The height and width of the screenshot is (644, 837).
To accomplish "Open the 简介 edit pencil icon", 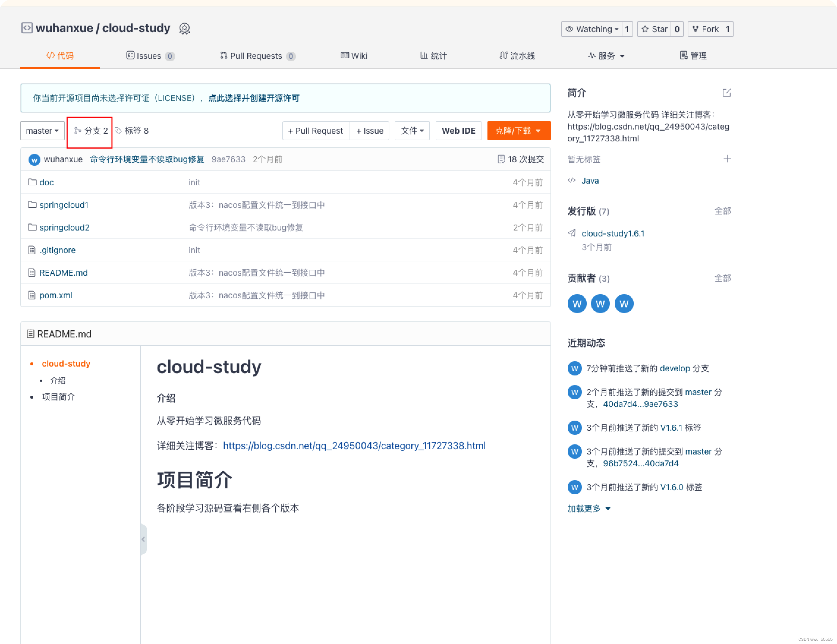I will coord(727,93).
